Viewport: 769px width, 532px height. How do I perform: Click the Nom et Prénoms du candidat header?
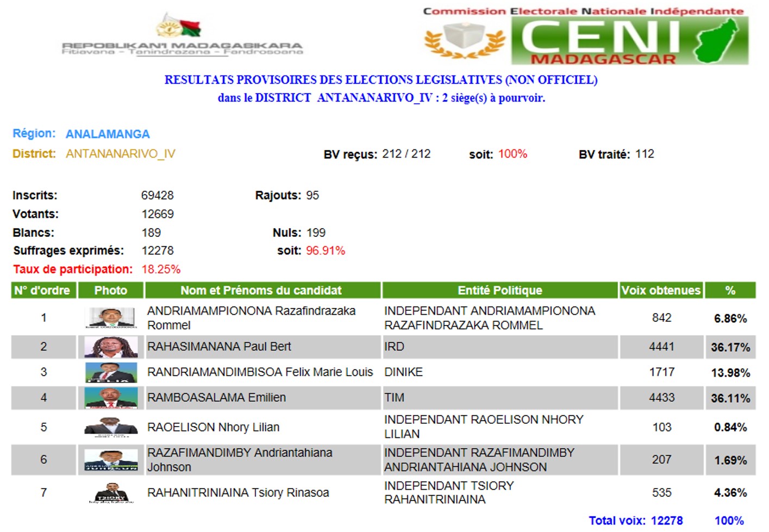tap(262, 290)
